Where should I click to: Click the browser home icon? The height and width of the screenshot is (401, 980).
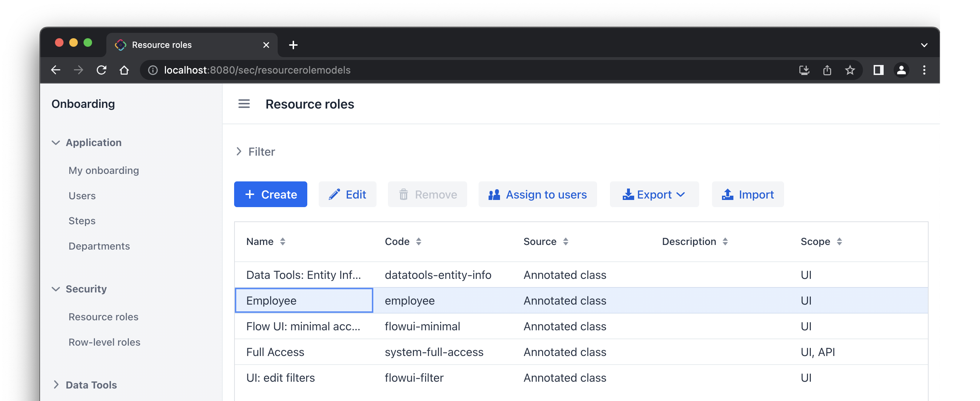pos(124,70)
